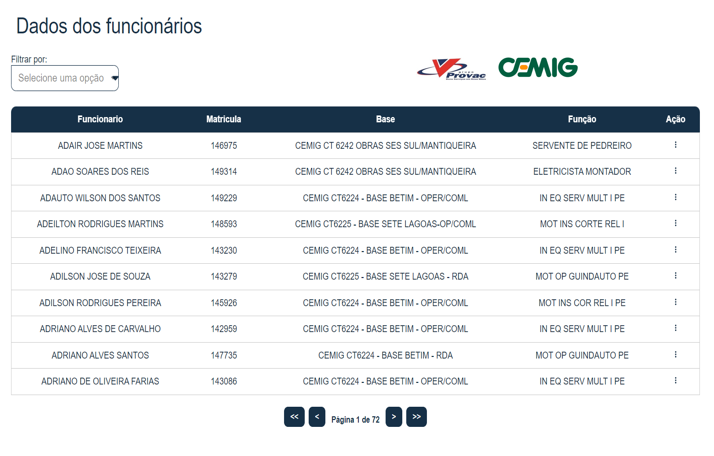Open actions menu for ADILSON RODRIGUES PEREIRA

pyautogui.click(x=675, y=302)
